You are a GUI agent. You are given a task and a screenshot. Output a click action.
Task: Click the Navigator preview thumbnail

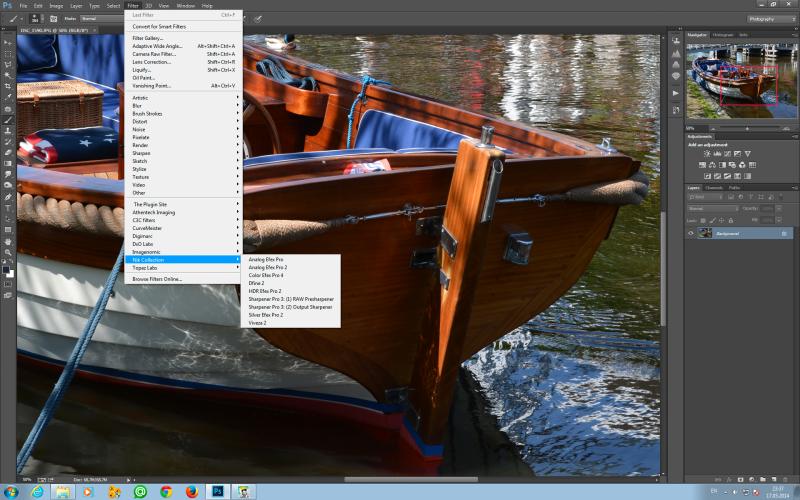741,81
